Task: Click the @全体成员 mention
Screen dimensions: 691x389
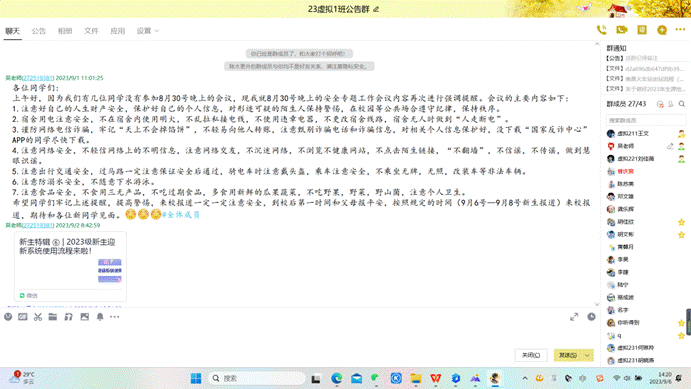Action: click(x=181, y=215)
